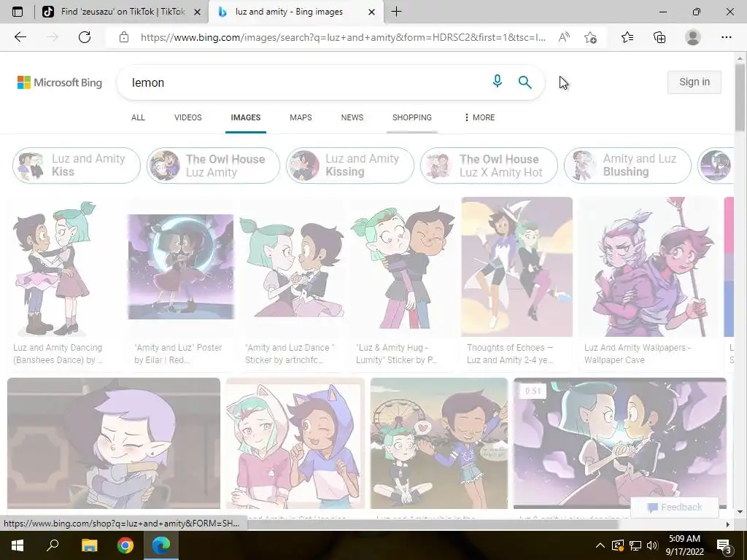This screenshot has height=560, width=747.
Task: Open the Thoughts of Echoes thumbnail
Action: click(x=517, y=267)
